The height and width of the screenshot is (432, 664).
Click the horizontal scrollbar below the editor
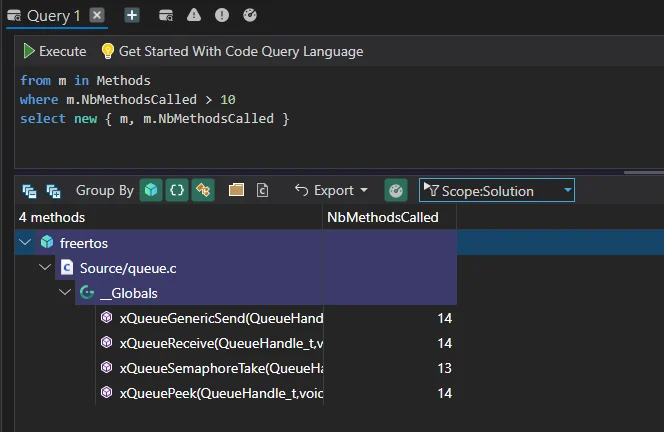644,172
